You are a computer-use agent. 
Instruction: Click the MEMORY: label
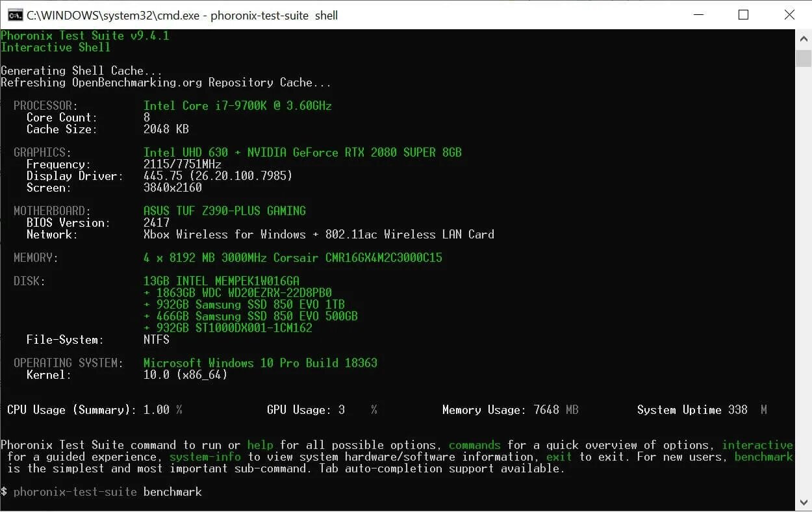(36, 258)
